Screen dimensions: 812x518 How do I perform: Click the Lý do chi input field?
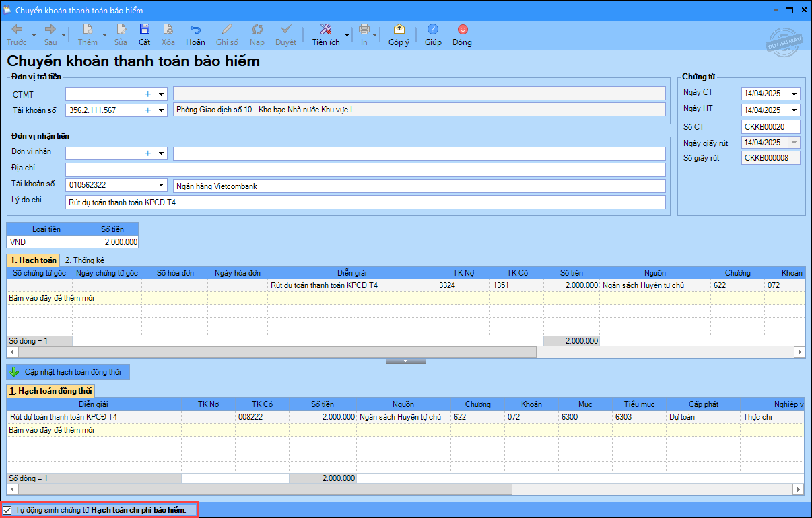(x=366, y=202)
